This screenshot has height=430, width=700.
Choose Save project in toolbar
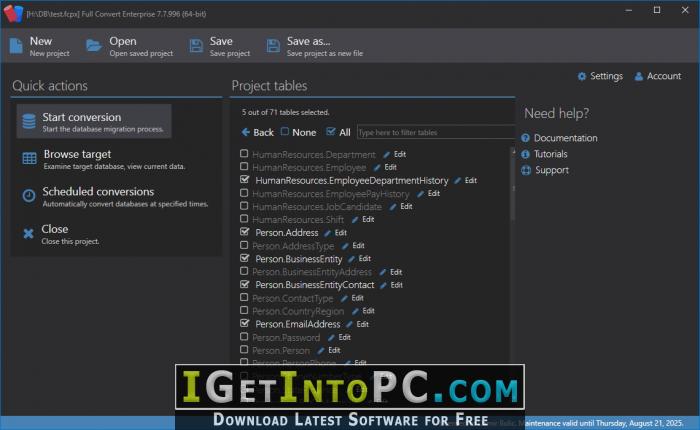coord(220,46)
